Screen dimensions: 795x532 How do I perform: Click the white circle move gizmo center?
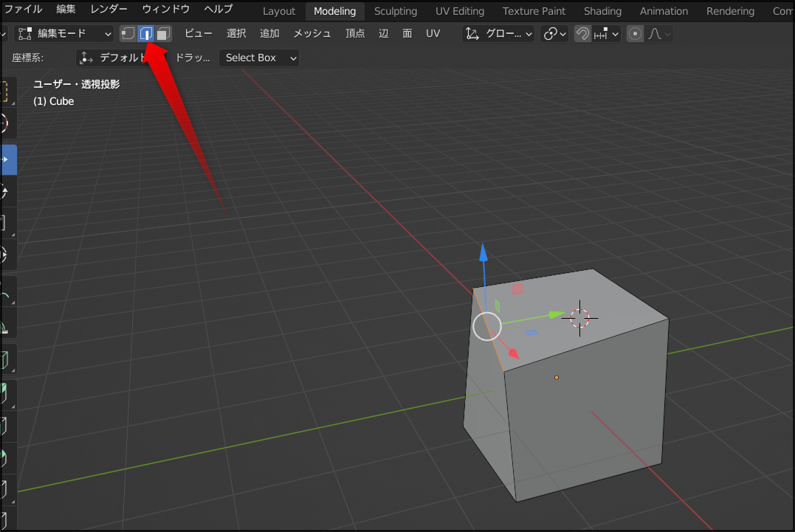coord(486,326)
